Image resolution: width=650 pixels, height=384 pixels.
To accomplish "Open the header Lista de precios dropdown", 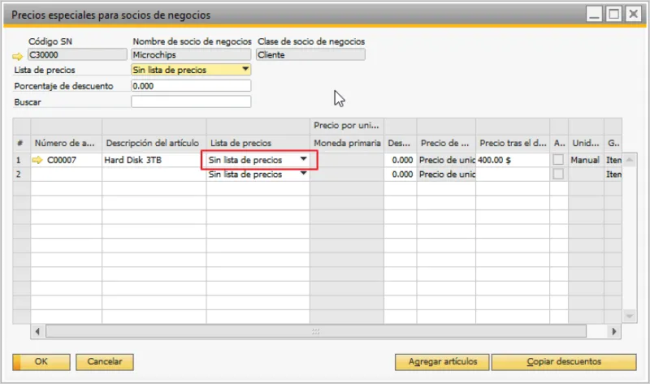I will 245,69.
